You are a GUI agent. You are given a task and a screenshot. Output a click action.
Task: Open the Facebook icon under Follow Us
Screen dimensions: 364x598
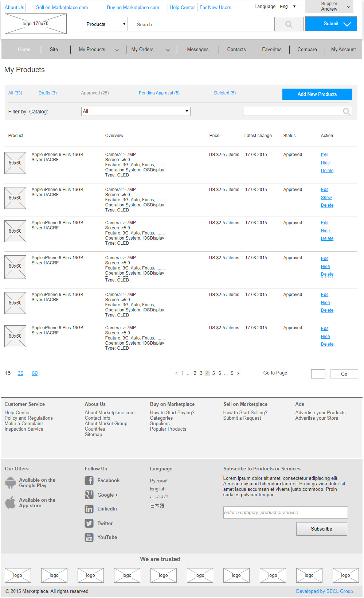click(x=89, y=481)
